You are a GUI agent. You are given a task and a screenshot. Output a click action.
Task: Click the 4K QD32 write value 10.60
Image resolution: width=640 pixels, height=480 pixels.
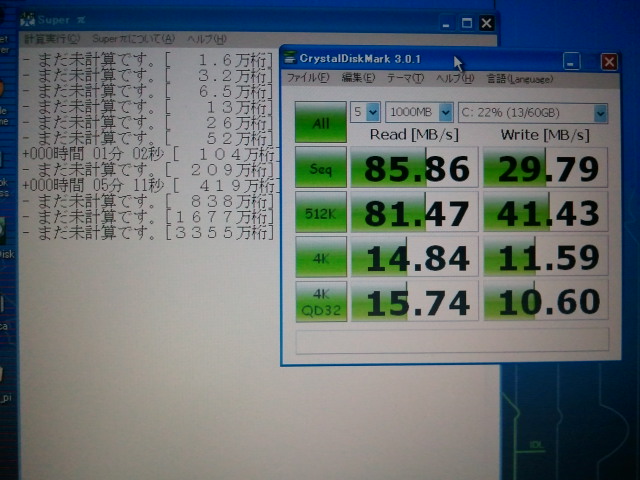click(x=546, y=302)
